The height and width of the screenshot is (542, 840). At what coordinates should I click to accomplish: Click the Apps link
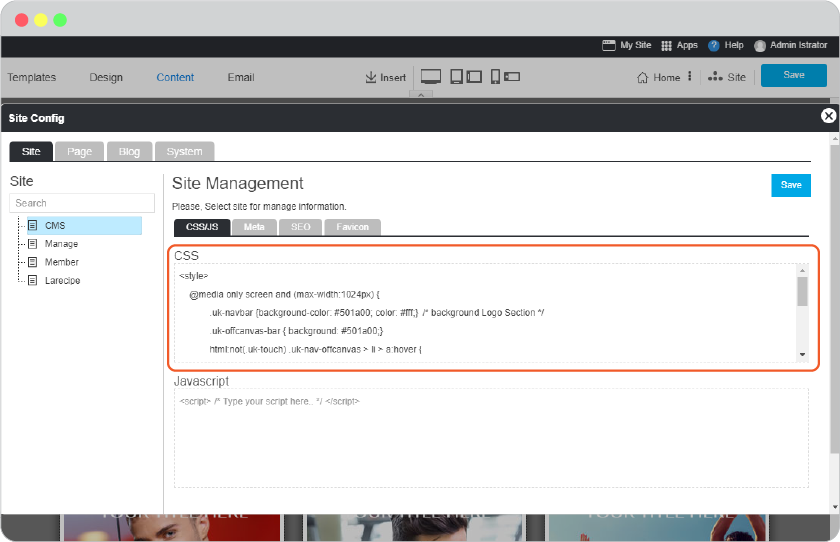coord(687,45)
